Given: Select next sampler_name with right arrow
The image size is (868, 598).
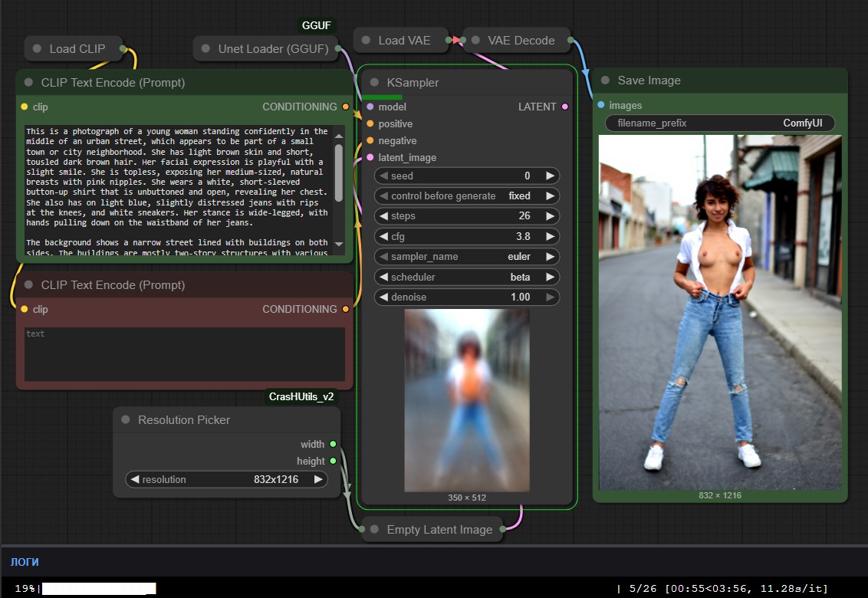Looking at the screenshot, I should click(550, 256).
